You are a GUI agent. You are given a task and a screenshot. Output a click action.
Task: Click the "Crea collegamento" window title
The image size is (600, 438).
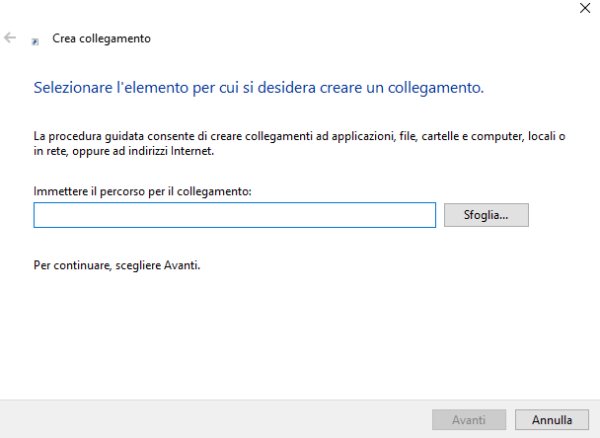point(101,39)
